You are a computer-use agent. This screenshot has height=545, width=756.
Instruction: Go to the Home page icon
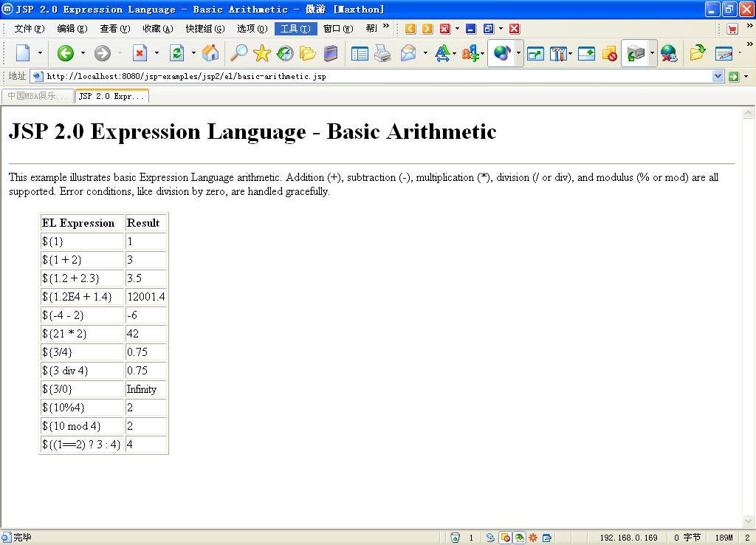pos(210,53)
